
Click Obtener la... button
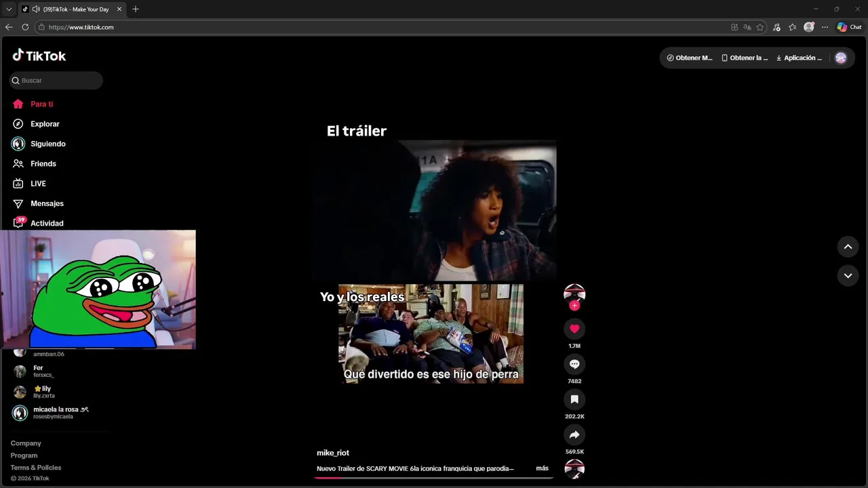745,58
